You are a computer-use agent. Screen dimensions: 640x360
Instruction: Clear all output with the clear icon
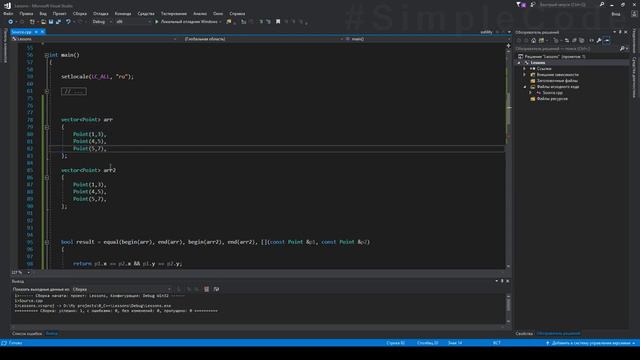click(207, 289)
